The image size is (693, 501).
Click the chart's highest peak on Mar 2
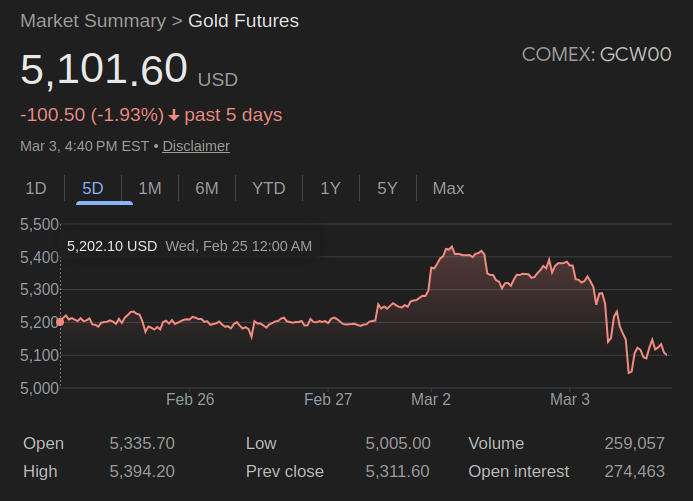[451, 246]
